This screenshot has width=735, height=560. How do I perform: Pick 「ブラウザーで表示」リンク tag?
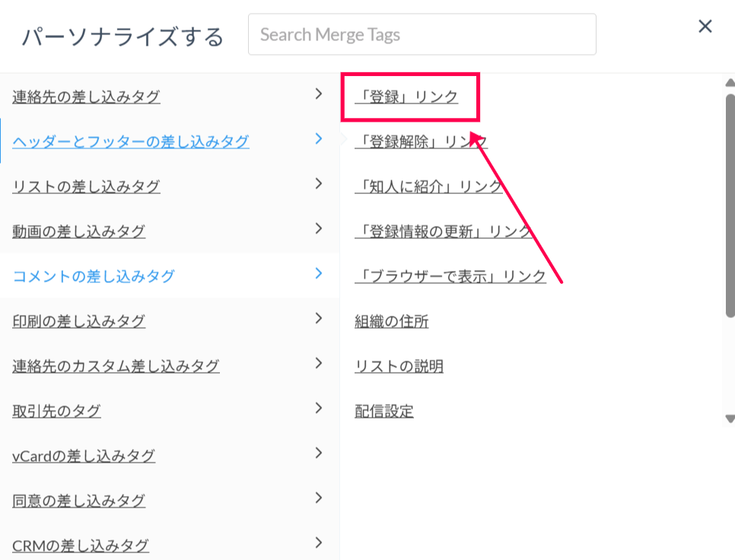450,276
